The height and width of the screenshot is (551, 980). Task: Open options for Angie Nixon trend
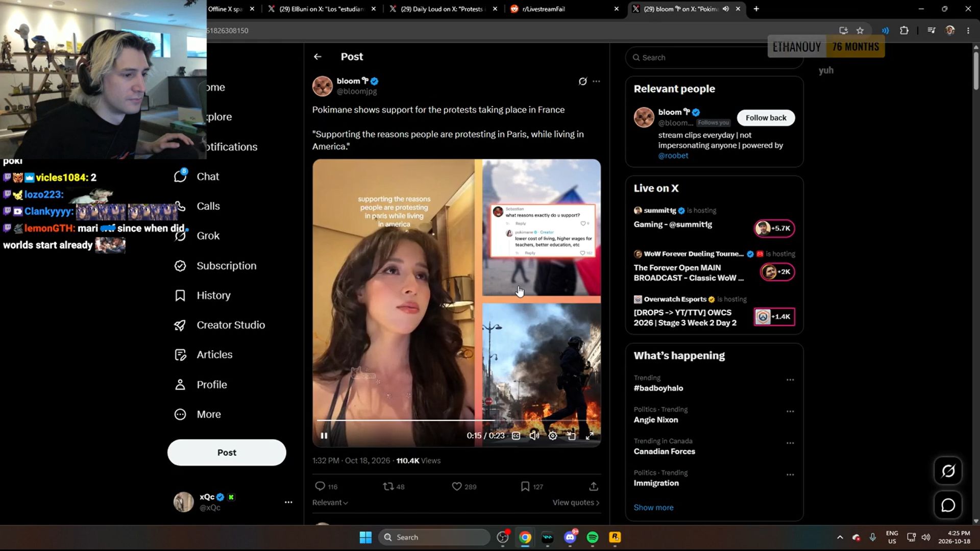(x=790, y=411)
